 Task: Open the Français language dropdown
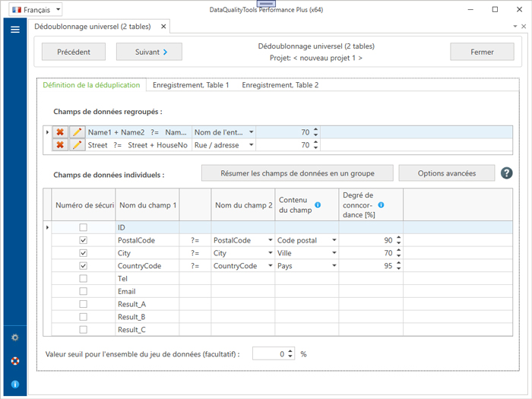pyautogui.click(x=36, y=10)
